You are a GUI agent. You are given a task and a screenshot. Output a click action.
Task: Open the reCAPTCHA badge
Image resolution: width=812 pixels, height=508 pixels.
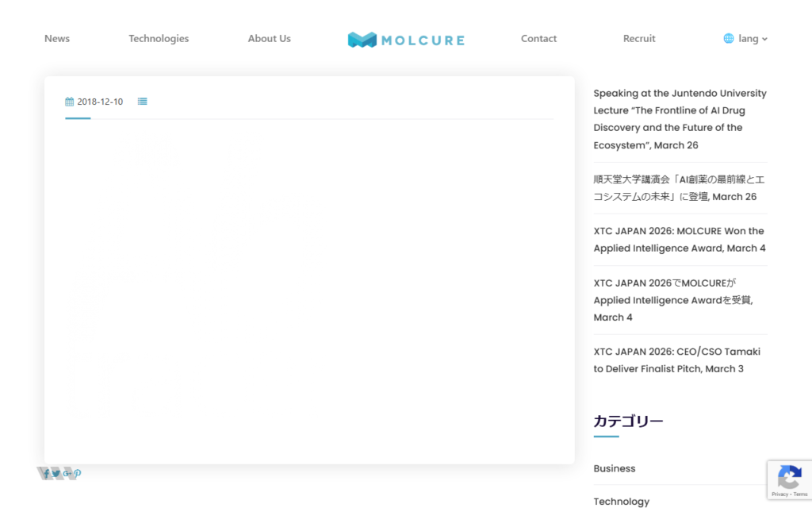(789, 480)
